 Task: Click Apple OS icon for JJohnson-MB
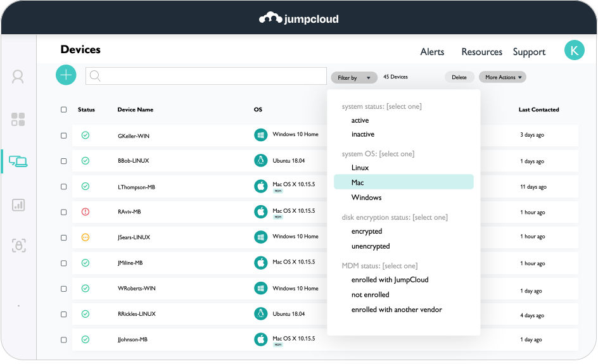pyautogui.click(x=261, y=339)
